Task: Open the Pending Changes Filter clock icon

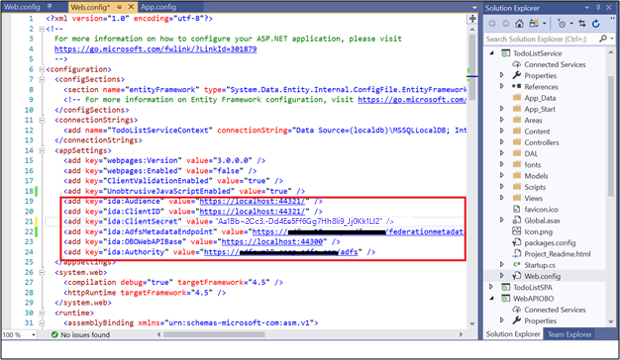Action: [561, 24]
